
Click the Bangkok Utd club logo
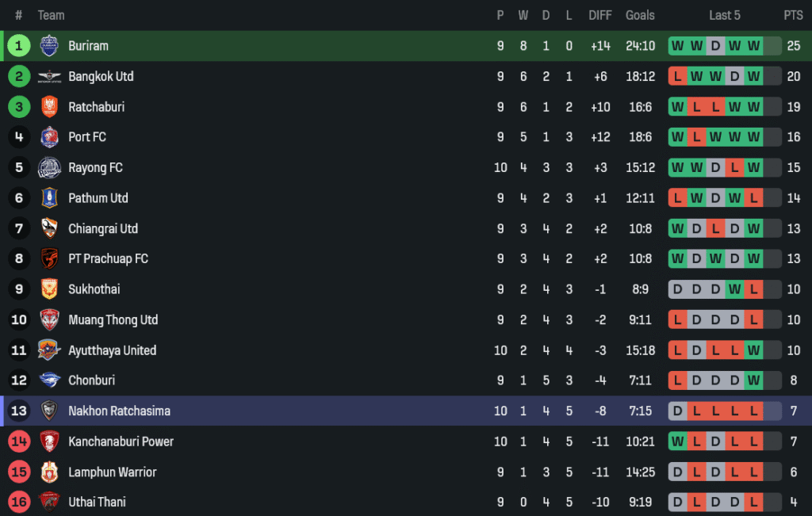point(49,77)
